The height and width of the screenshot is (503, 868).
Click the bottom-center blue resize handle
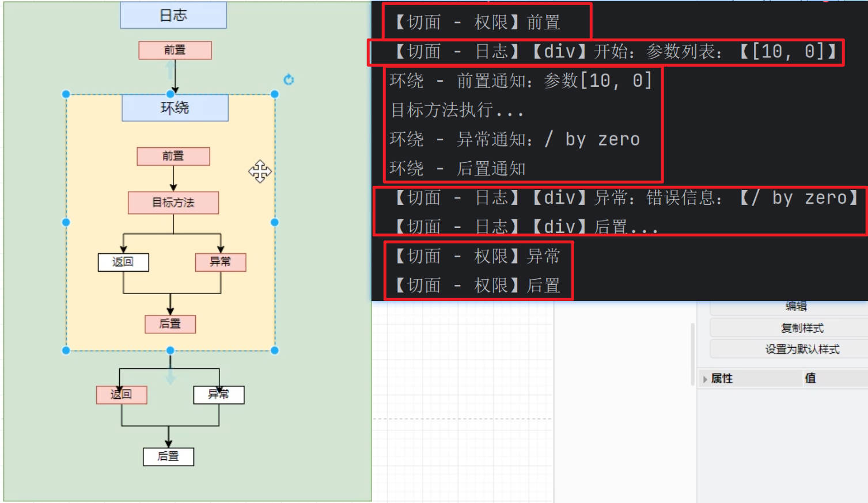[x=170, y=350]
